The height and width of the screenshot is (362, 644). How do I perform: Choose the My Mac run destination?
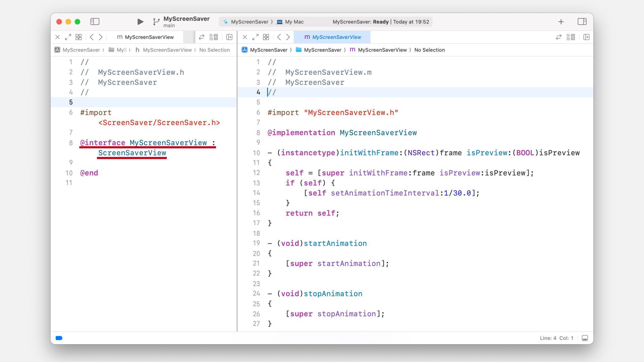[294, 22]
